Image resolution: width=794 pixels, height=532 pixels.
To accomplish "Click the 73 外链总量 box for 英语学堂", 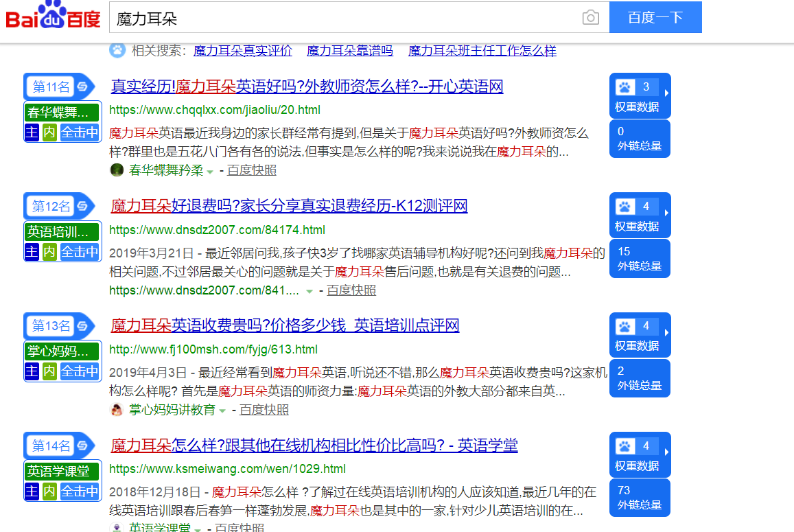I will point(640,498).
